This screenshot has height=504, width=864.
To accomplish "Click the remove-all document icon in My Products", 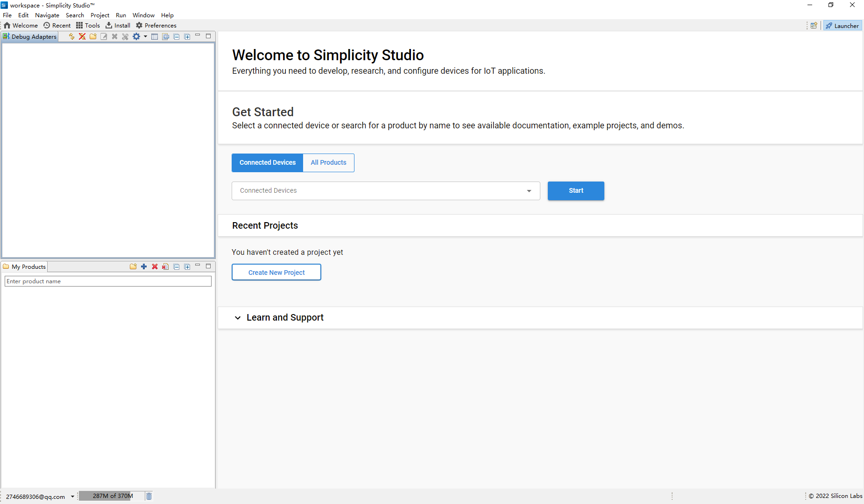I will (x=165, y=266).
